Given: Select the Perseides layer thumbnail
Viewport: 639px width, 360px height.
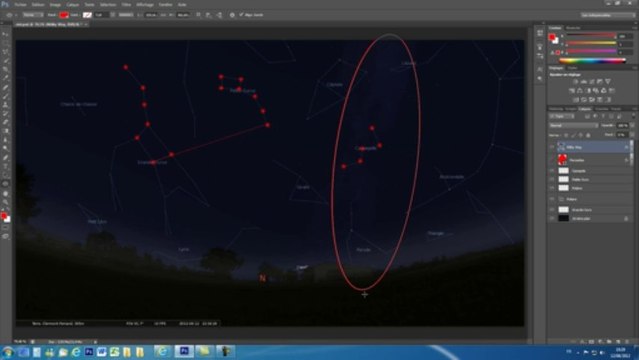Looking at the screenshot, I should pyautogui.click(x=562, y=159).
